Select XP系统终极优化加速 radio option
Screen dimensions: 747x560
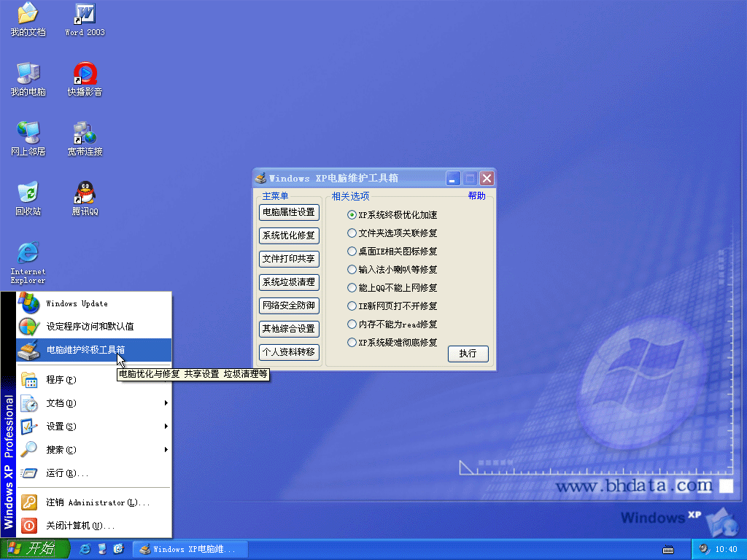click(392, 215)
